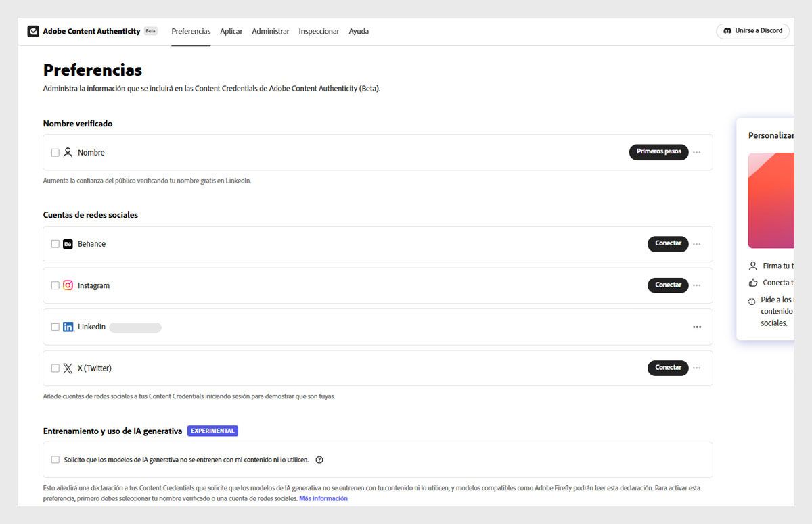Click the Beta badge next to app title
Screen dimensions: 812x524
coord(150,31)
